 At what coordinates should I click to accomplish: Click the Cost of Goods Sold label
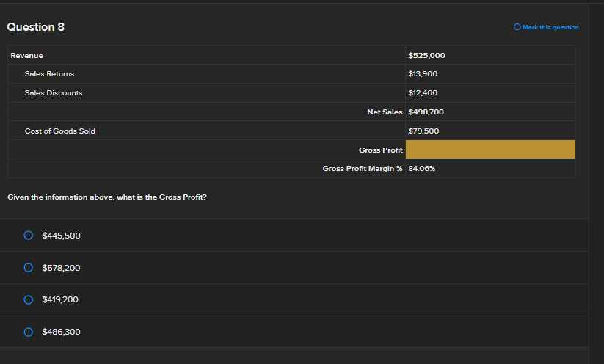[x=59, y=131]
